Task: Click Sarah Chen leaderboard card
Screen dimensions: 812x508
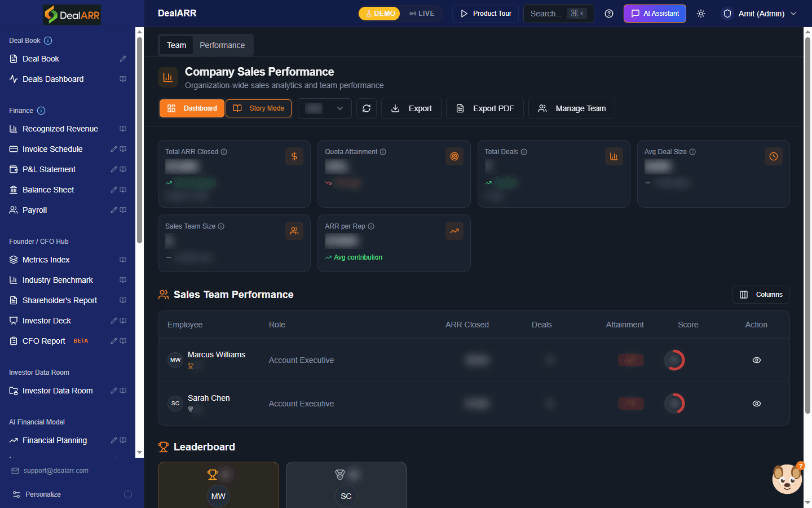Action: pos(346,485)
